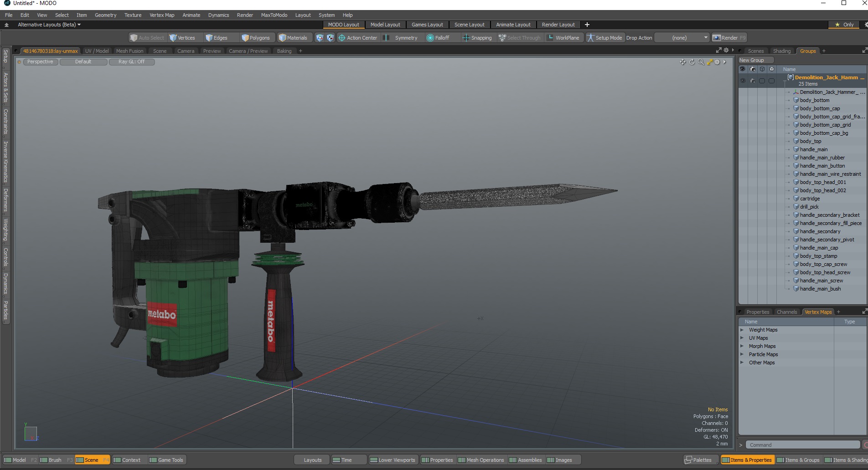Click the Lower Viewports button
This screenshot has width=868, height=470.
point(393,460)
